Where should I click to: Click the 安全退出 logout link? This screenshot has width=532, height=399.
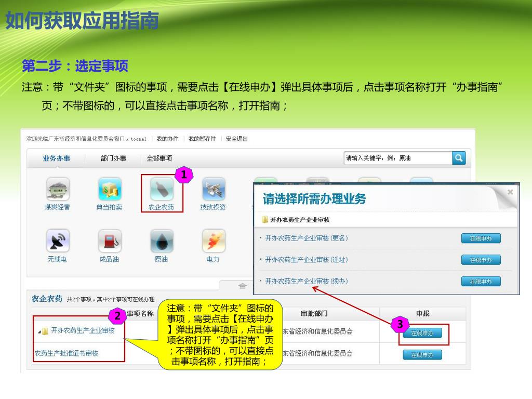coord(237,139)
